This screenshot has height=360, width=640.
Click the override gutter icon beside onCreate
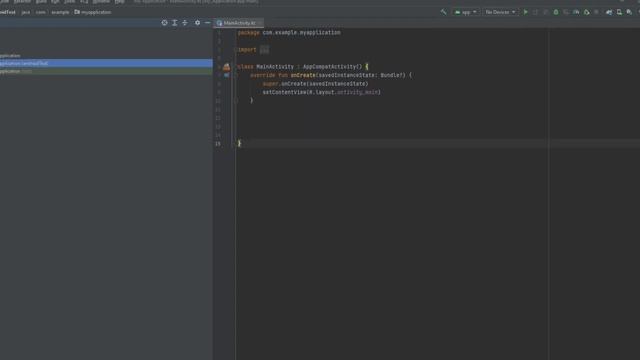pyautogui.click(x=227, y=75)
